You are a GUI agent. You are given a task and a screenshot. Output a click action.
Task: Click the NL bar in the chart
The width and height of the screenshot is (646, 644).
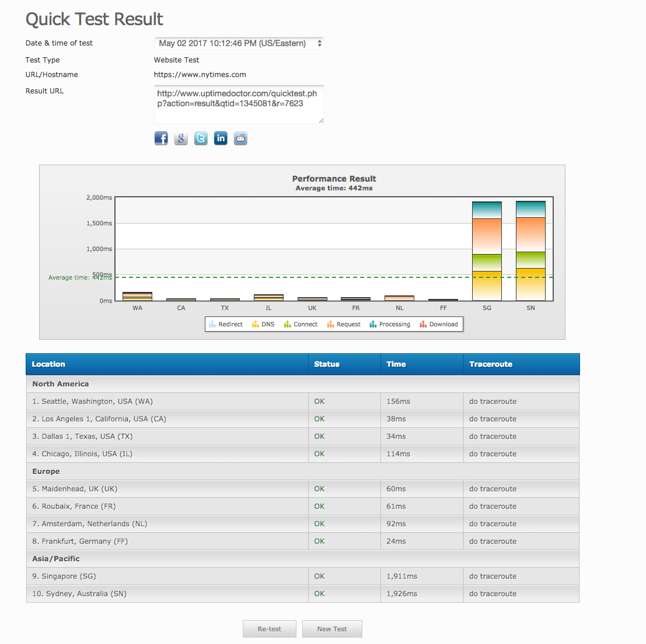pyautogui.click(x=400, y=298)
